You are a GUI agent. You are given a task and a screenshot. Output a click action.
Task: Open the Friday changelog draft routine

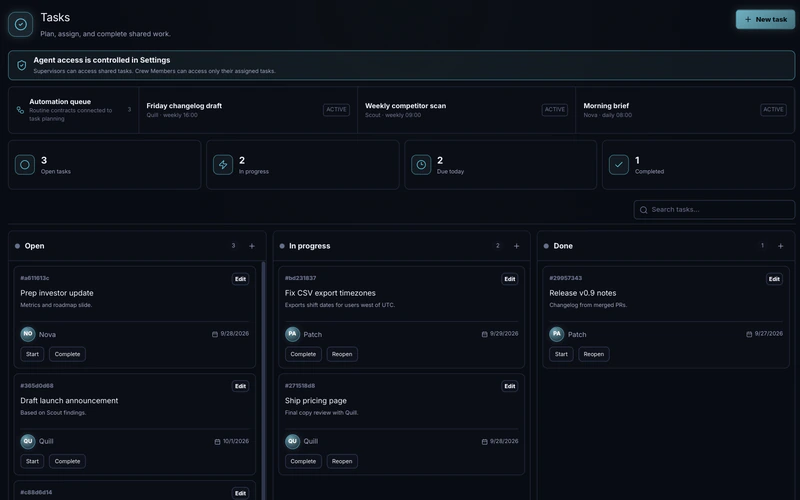(x=248, y=110)
